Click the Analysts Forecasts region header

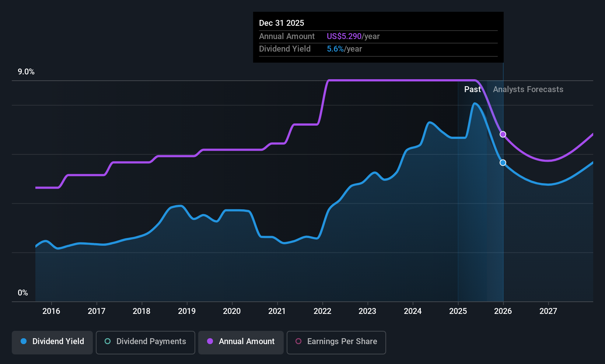528,89
